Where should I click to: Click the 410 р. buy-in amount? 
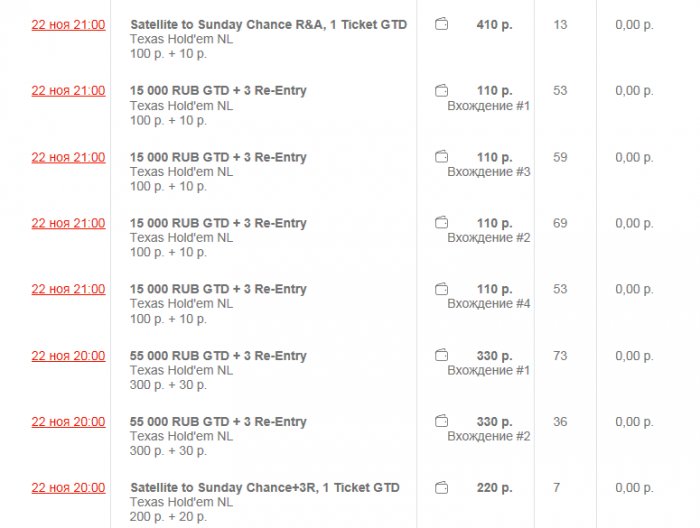(494, 24)
